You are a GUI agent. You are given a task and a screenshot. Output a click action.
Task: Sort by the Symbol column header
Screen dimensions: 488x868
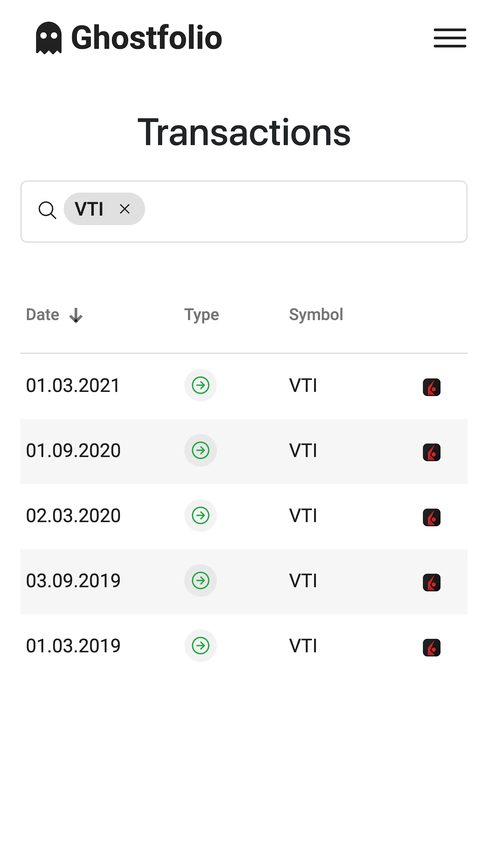click(316, 315)
